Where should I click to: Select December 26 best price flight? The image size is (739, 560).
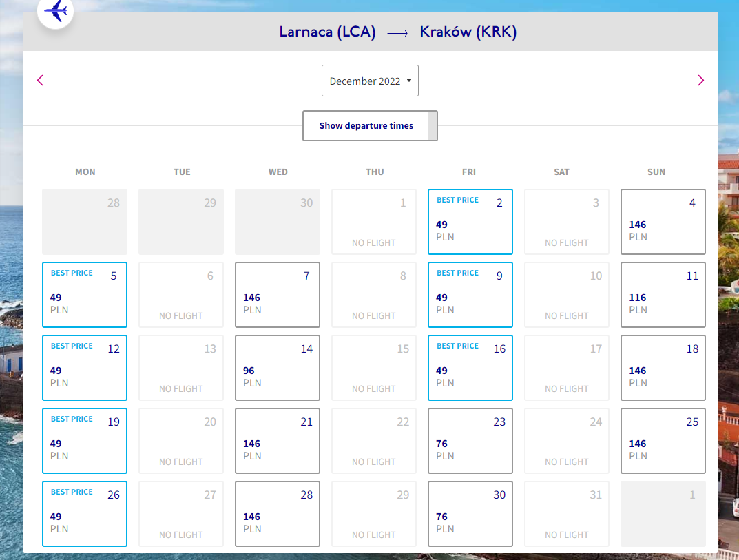pos(84,514)
